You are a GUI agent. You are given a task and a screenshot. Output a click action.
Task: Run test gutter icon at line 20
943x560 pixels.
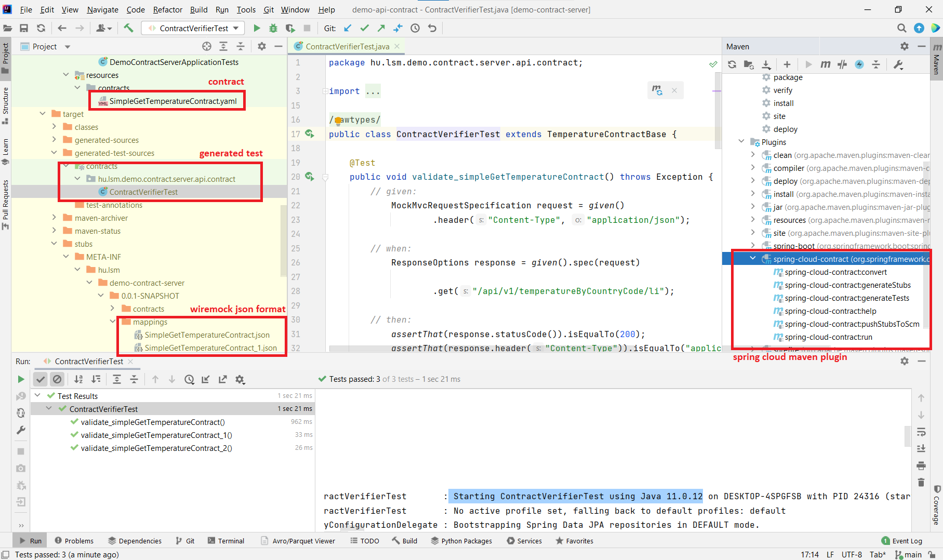tap(310, 177)
